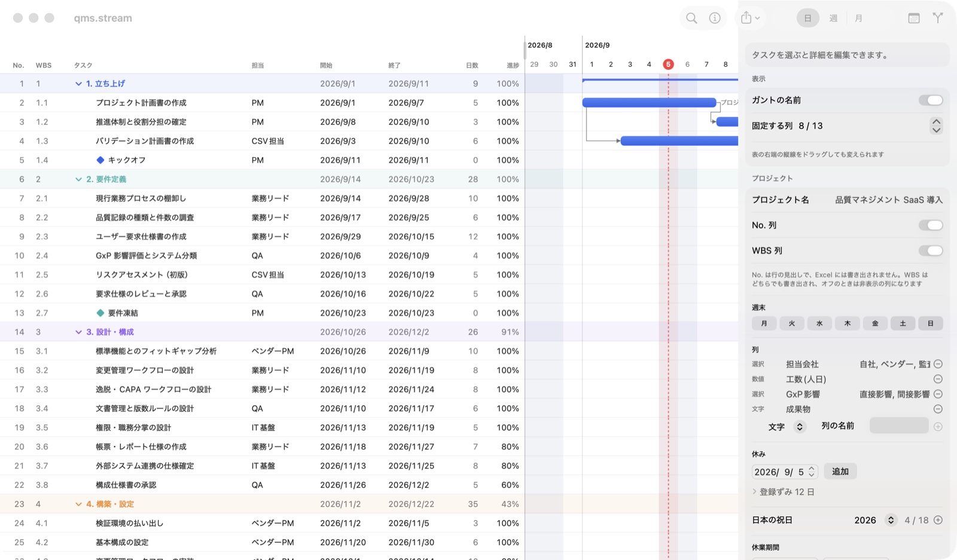The height and width of the screenshot is (560, 957).
Task: Toggle 月 in the 週末 weekday row
Action: (x=764, y=323)
